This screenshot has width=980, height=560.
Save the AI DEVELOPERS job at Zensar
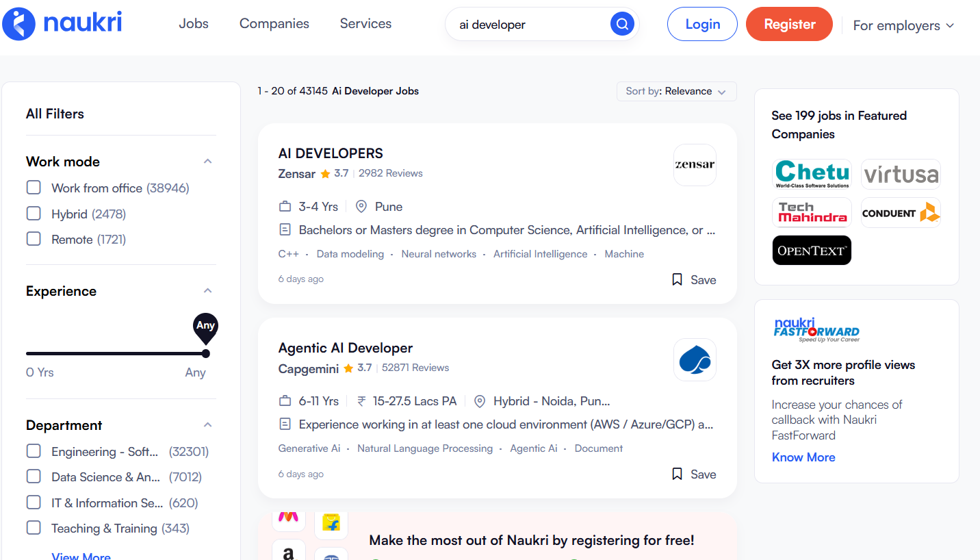point(693,279)
